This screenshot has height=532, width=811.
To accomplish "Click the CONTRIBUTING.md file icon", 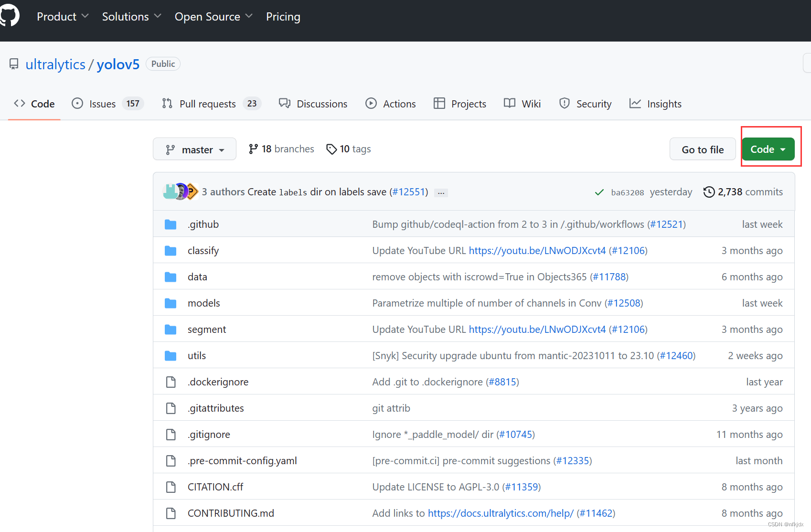I will click(171, 513).
